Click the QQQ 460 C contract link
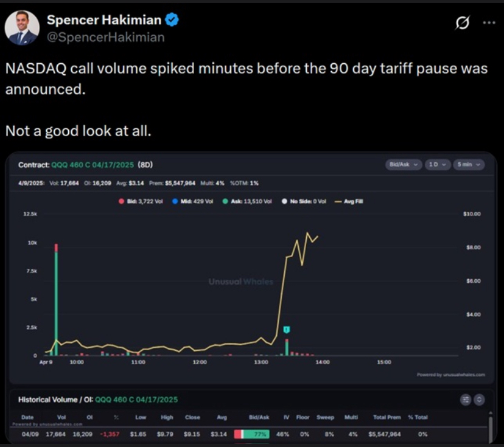 click(x=93, y=165)
